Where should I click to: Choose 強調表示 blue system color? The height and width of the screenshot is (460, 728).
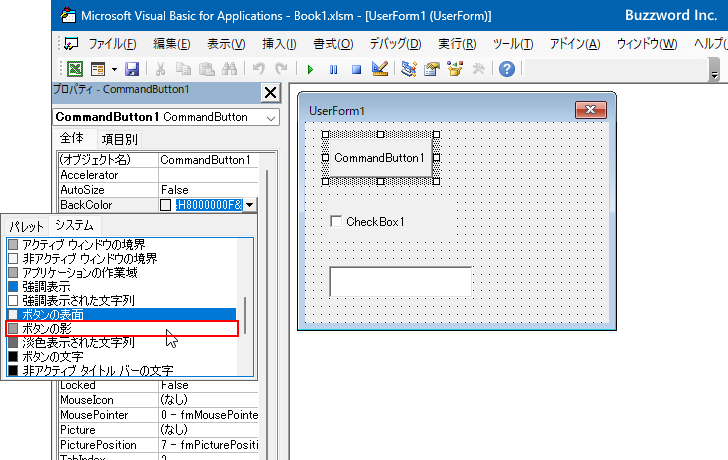pyautogui.click(x=122, y=286)
